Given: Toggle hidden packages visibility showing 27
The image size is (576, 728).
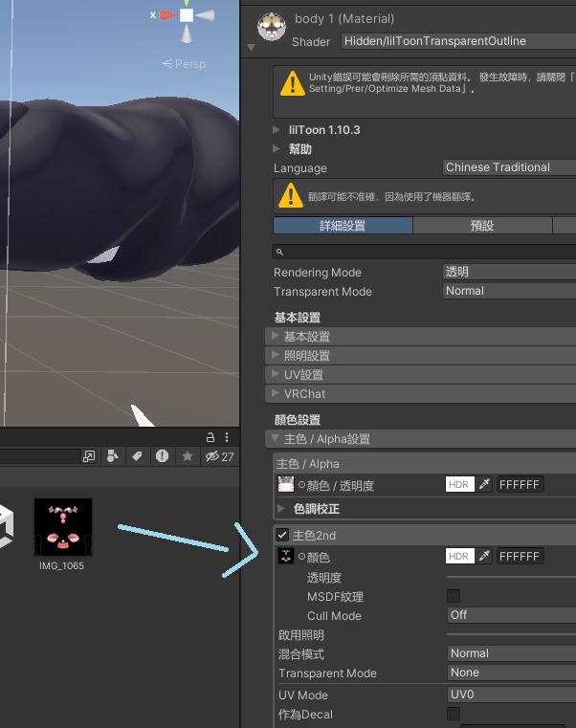Looking at the screenshot, I should [219, 456].
